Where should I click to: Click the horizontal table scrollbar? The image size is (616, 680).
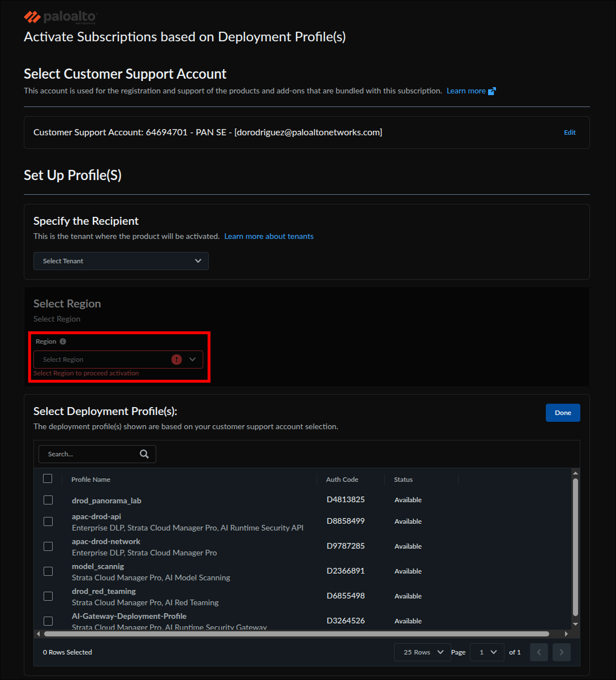(x=297, y=634)
